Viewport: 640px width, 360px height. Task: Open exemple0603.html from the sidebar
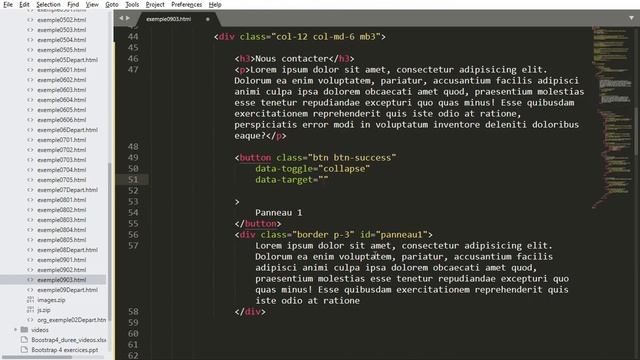(x=62, y=90)
